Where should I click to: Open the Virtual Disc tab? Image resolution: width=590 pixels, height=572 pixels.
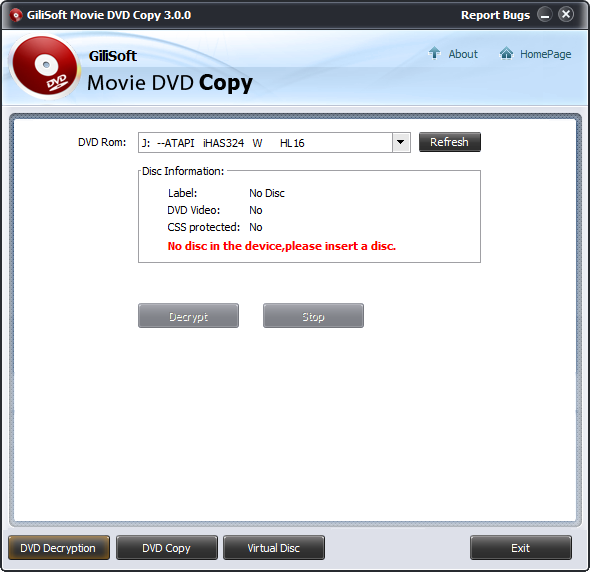pyautogui.click(x=274, y=548)
